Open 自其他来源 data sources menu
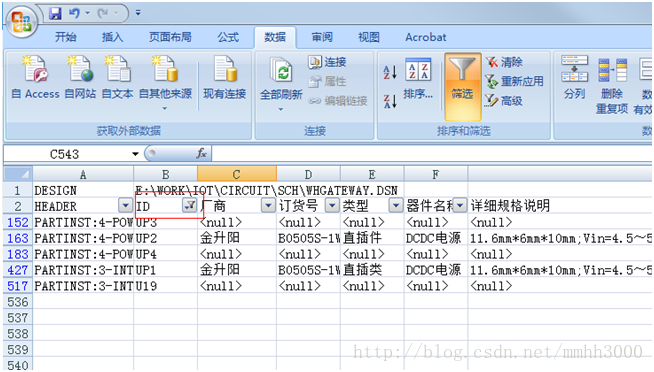Screen dimensions: 654x372 point(165,83)
